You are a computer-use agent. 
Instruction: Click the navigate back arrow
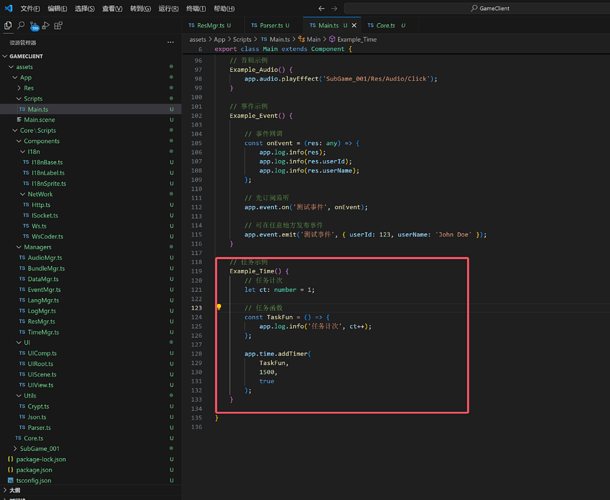point(321,8)
